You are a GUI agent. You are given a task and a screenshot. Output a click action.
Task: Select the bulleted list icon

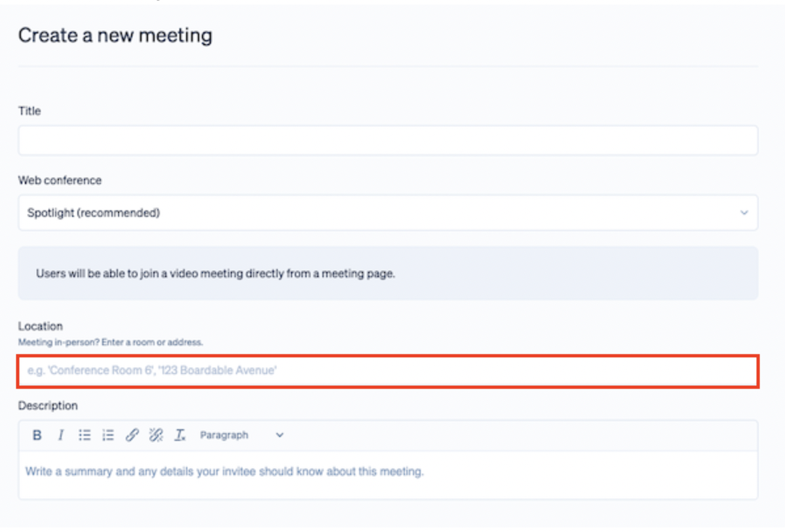pos(85,434)
